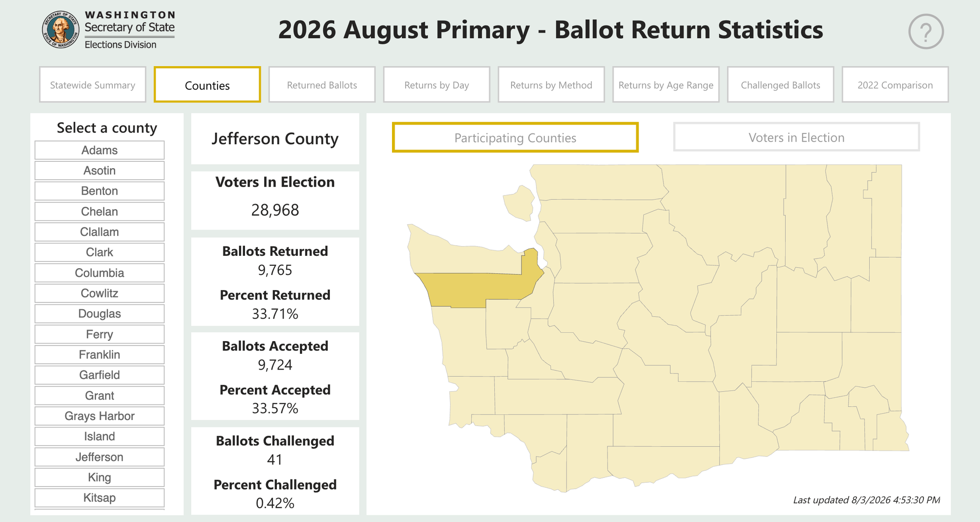Open the help question mark icon
This screenshot has height=522, width=980.
pyautogui.click(x=926, y=32)
